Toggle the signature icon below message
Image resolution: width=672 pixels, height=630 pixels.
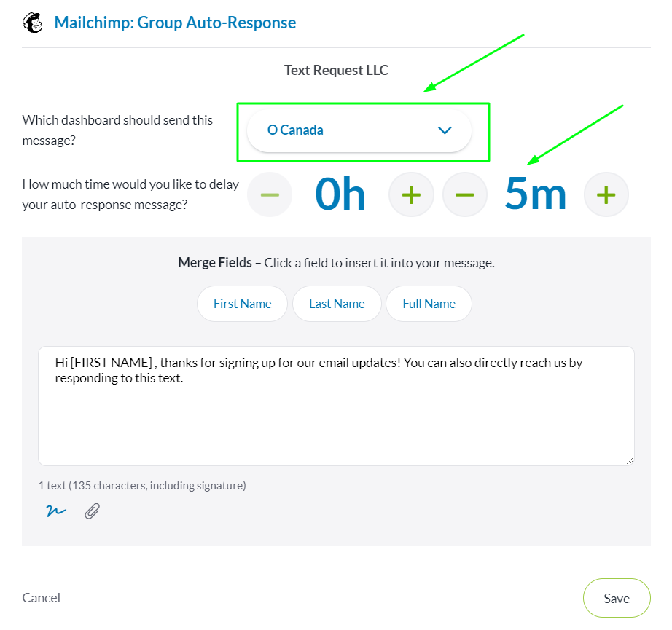(56, 511)
